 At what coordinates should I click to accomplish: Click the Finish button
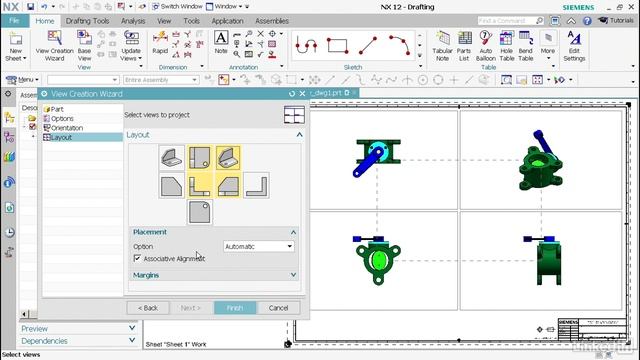235,308
